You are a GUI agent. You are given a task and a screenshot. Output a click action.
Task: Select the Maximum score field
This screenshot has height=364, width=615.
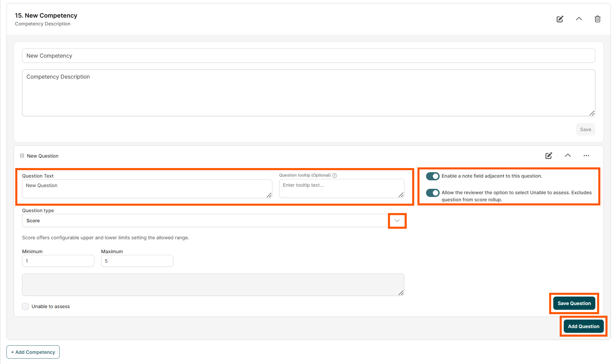click(x=137, y=261)
